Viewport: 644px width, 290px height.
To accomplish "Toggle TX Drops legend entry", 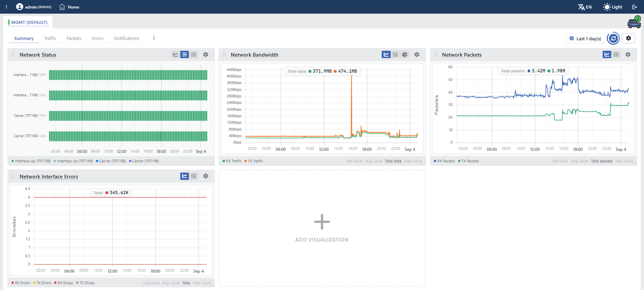I will (x=85, y=283).
